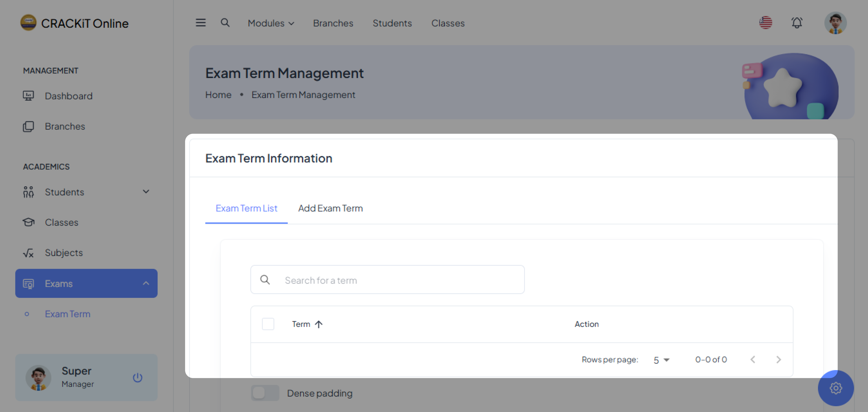The width and height of the screenshot is (868, 412).
Task: Tick the select-all checkbox in table header
Action: tap(268, 324)
